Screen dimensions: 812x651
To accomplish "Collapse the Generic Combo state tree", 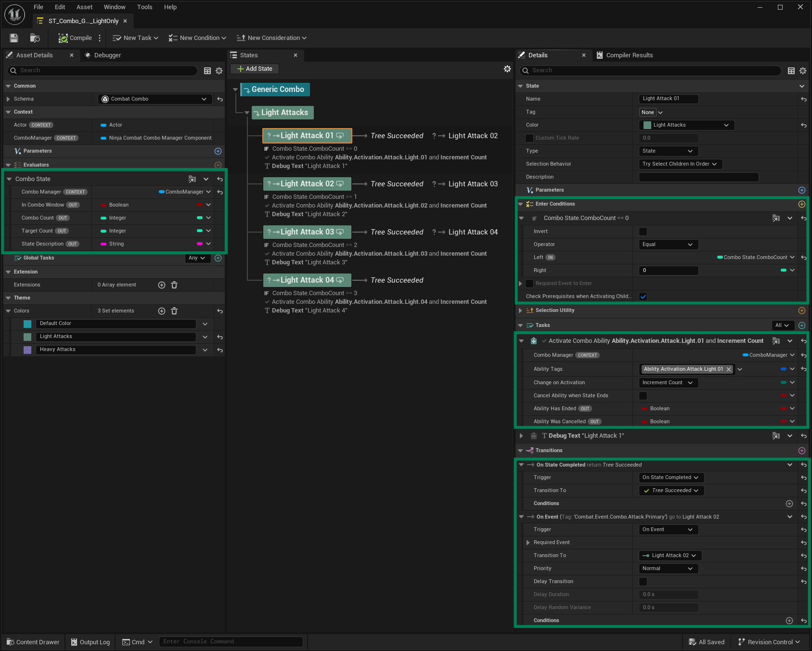I will pos(235,90).
